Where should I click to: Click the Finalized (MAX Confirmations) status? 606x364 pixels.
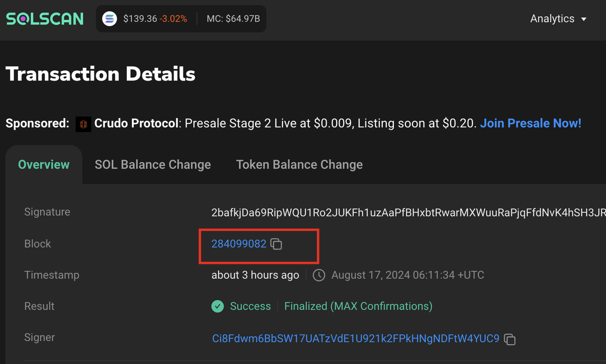pyautogui.click(x=358, y=306)
